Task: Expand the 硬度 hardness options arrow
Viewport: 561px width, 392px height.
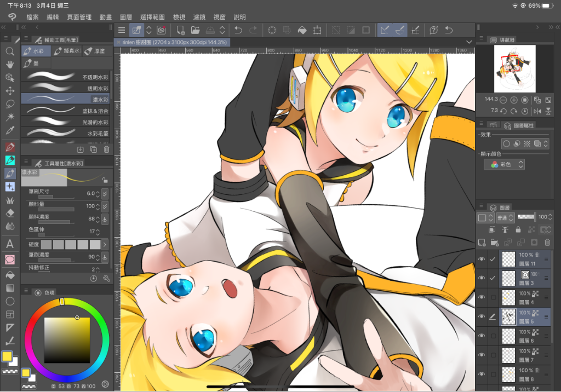Action: click(105, 245)
